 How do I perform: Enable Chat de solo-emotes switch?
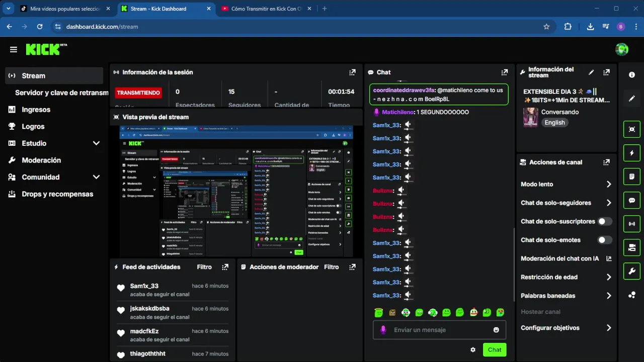[x=605, y=240]
